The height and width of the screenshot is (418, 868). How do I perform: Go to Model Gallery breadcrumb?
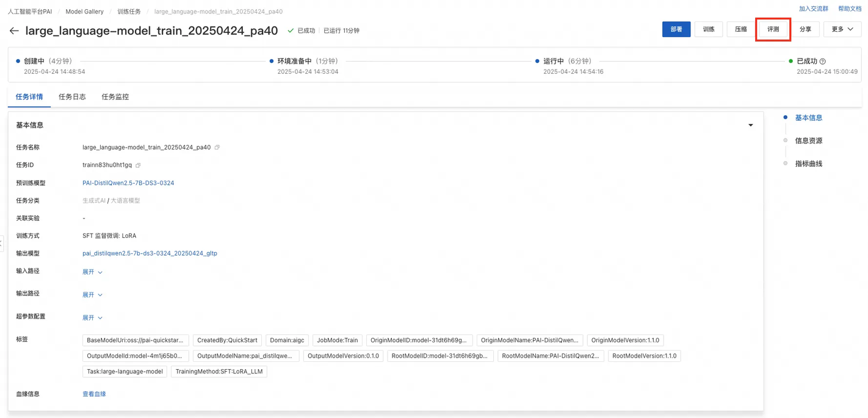click(84, 12)
